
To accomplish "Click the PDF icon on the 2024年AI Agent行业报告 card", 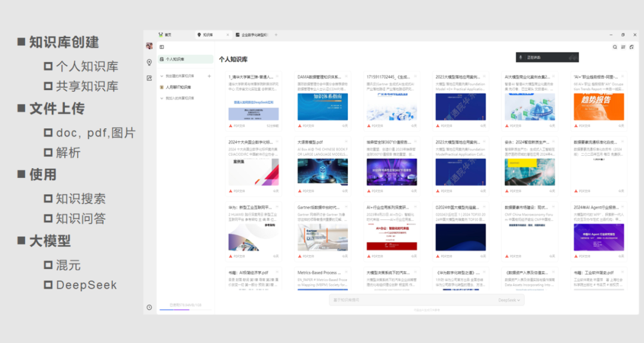I will pyautogui.click(x=576, y=257).
